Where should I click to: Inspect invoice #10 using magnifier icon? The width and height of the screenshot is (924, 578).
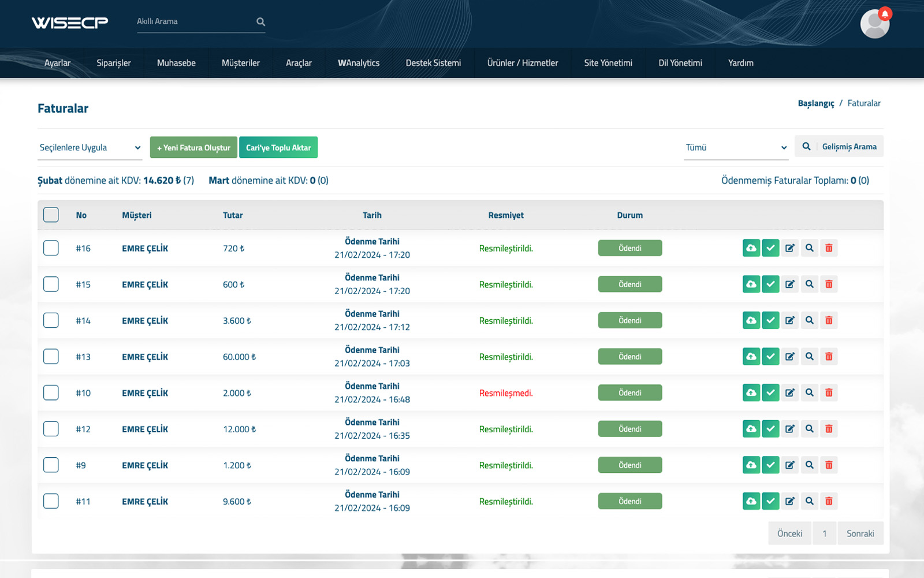pyautogui.click(x=810, y=392)
